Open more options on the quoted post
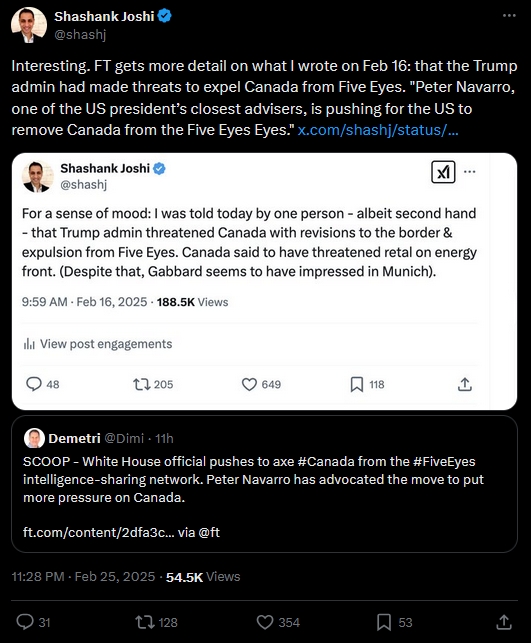 click(469, 171)
